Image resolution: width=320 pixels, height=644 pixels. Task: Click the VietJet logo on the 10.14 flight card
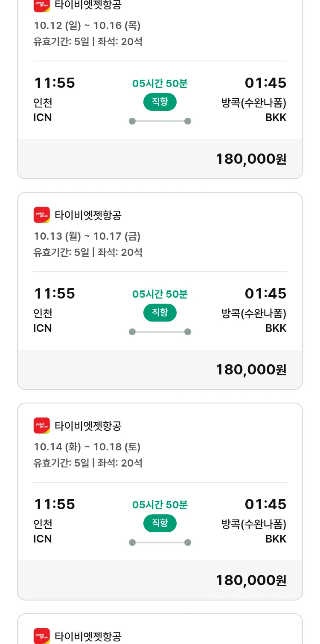click(x=41, y=425)
